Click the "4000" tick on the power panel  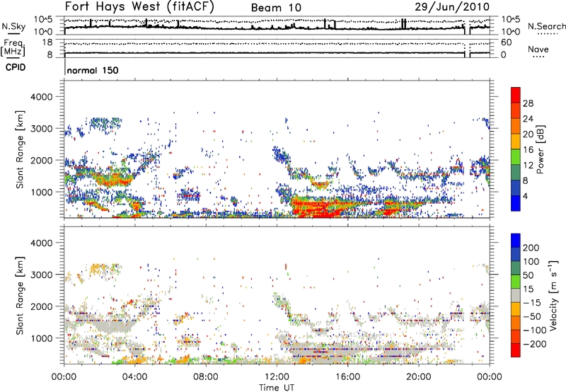(42, 97)
